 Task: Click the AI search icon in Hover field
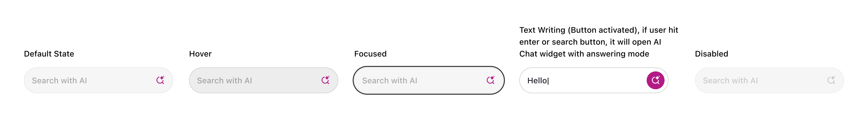[x=325, y=80]
